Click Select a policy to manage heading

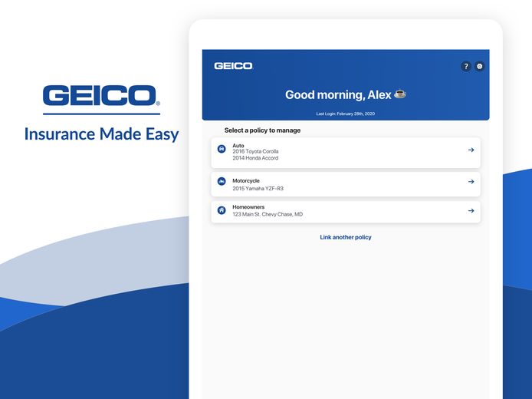pyautogui.click(x=262, y=130)
